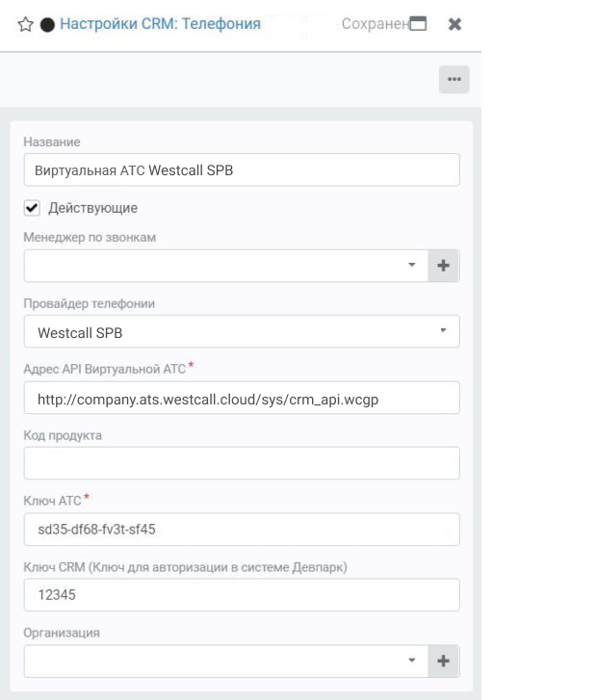This screenshot has height=700, width=596.
Task: Click the Действующие checkbox label
Action: tap(92, 208)
